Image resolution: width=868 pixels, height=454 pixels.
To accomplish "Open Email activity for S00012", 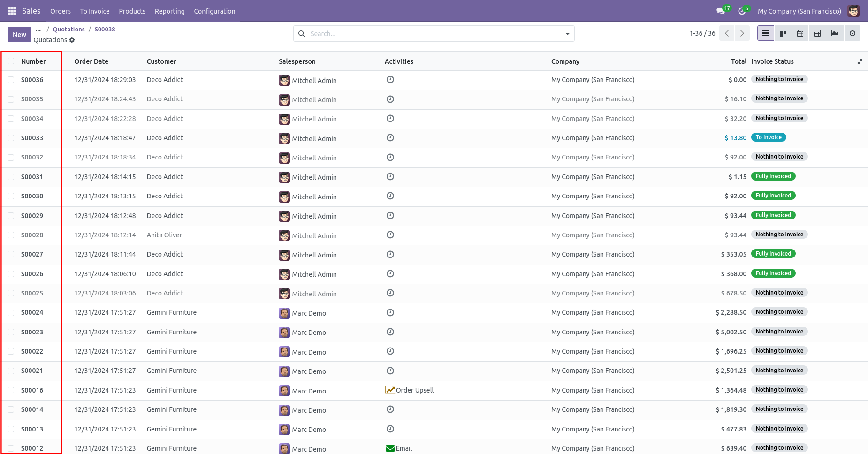I will pyautogui.click(x=399, y=448).
